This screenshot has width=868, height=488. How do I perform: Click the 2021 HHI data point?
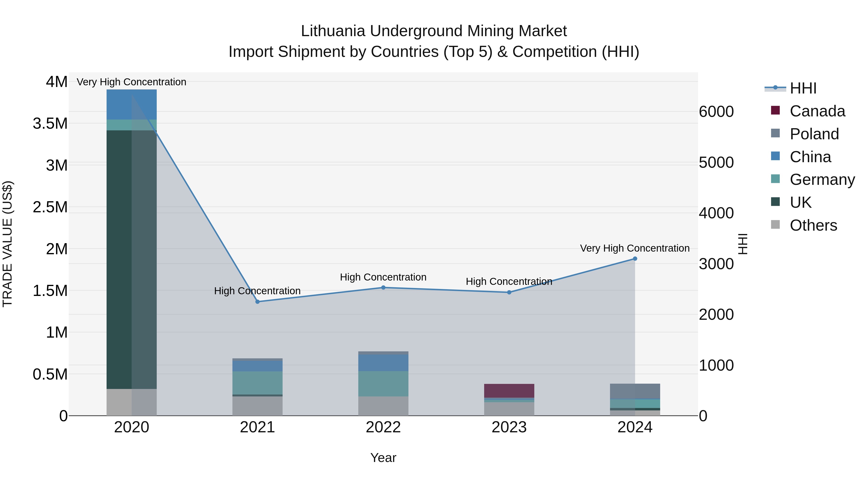click(x=258, y=302)
